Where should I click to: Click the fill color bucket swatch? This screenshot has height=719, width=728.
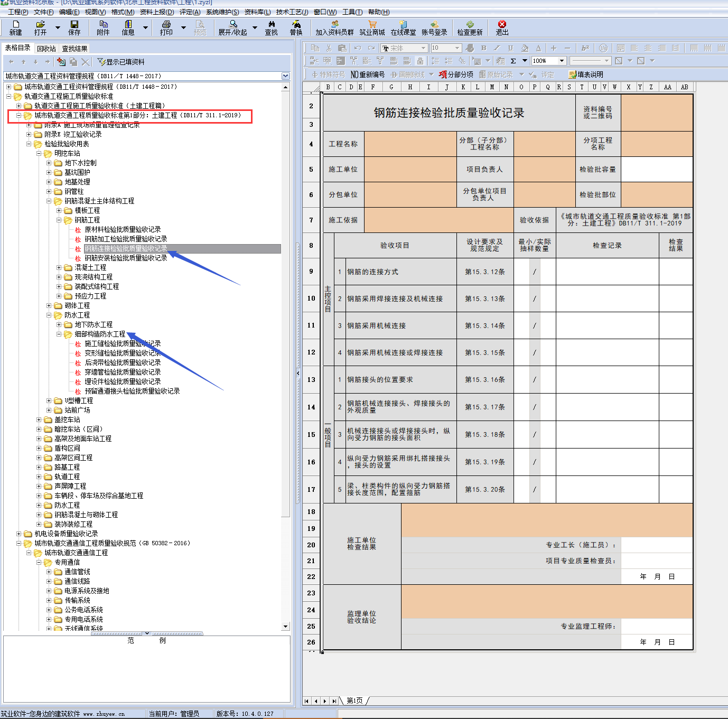(524, 48)
